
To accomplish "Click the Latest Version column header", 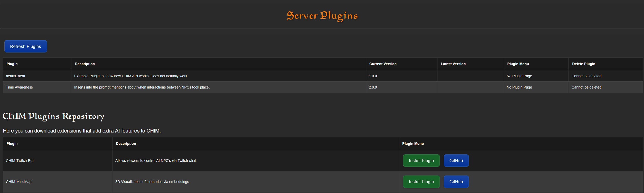I will (453, 64).
